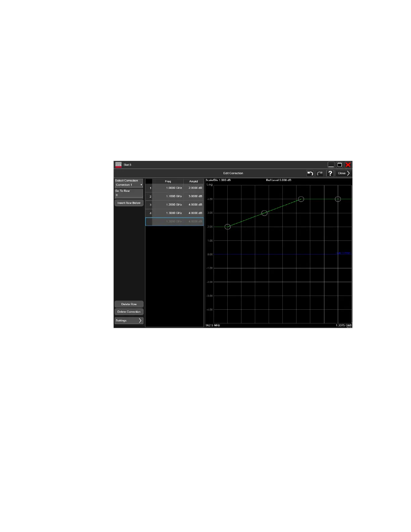
Task: Select row 4 amplitude 4.0000 dB cell
Action: [194, 213]
